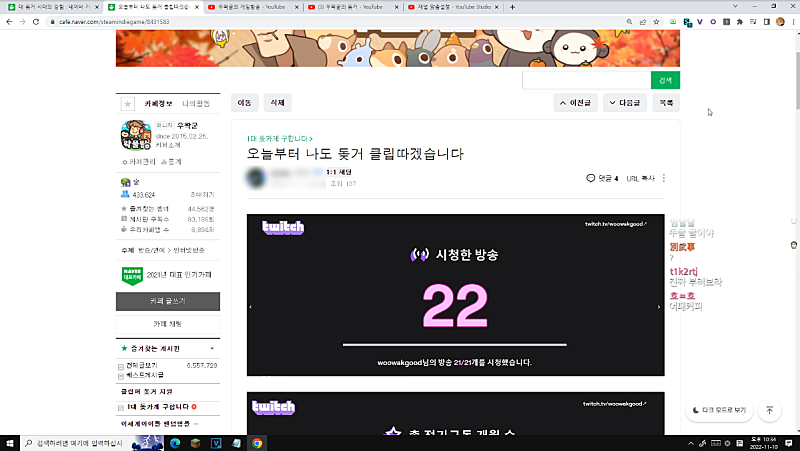This screenshot has height=451, width=800.
Task: Click the 이동 move button
Action: 244,103
